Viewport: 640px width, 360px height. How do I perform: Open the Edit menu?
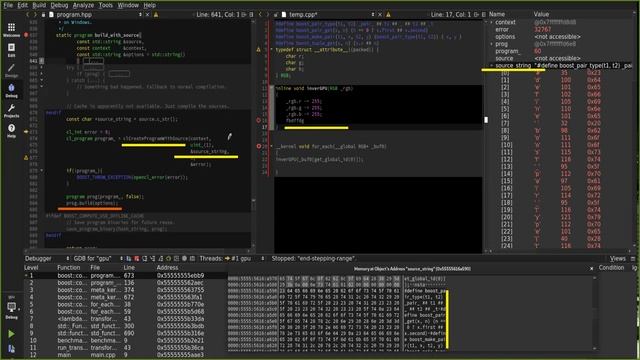pos(22,5)
